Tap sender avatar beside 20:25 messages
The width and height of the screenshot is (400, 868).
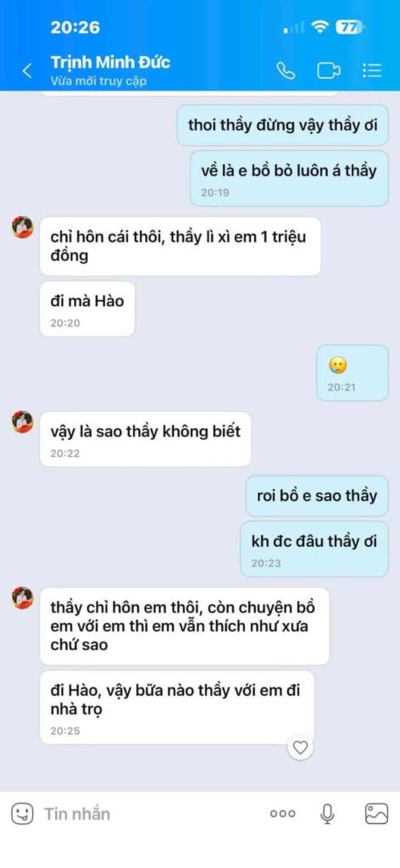(x=23, y=598)
